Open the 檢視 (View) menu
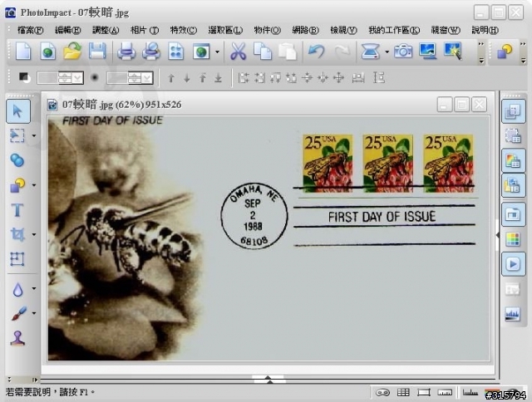 [x=343, y=30]
